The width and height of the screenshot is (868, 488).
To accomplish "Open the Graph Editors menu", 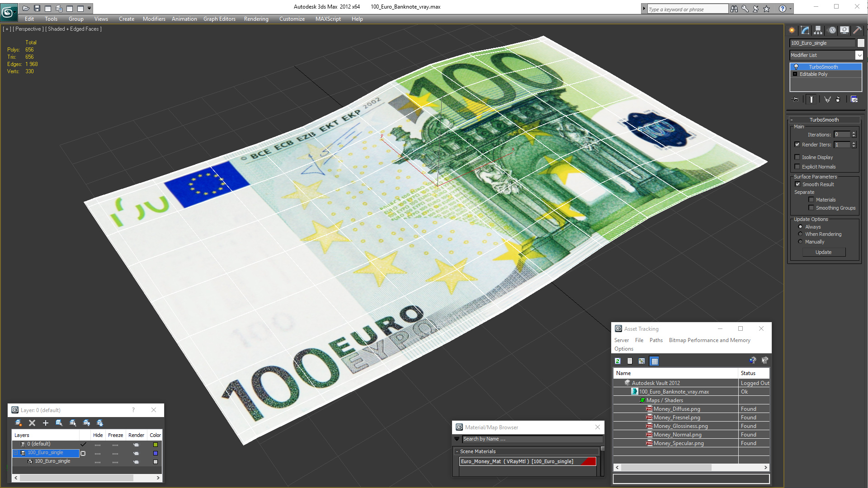I will (219, 19).
